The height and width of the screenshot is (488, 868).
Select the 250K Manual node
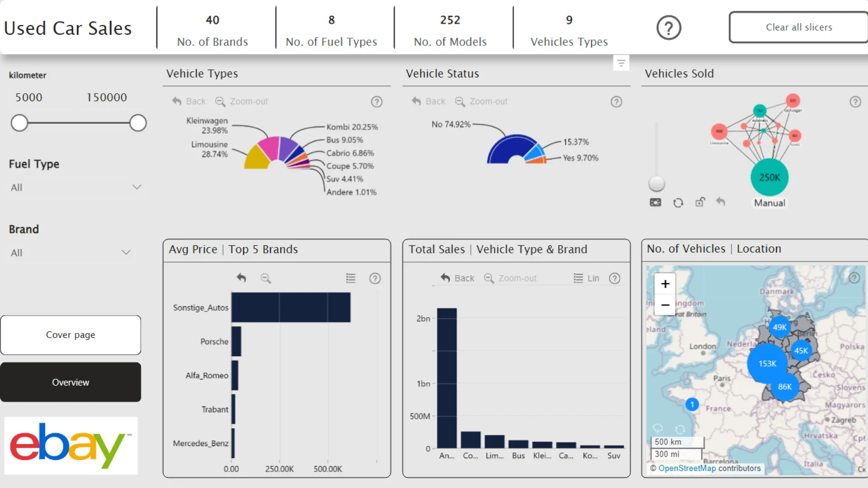coord(769,177)
